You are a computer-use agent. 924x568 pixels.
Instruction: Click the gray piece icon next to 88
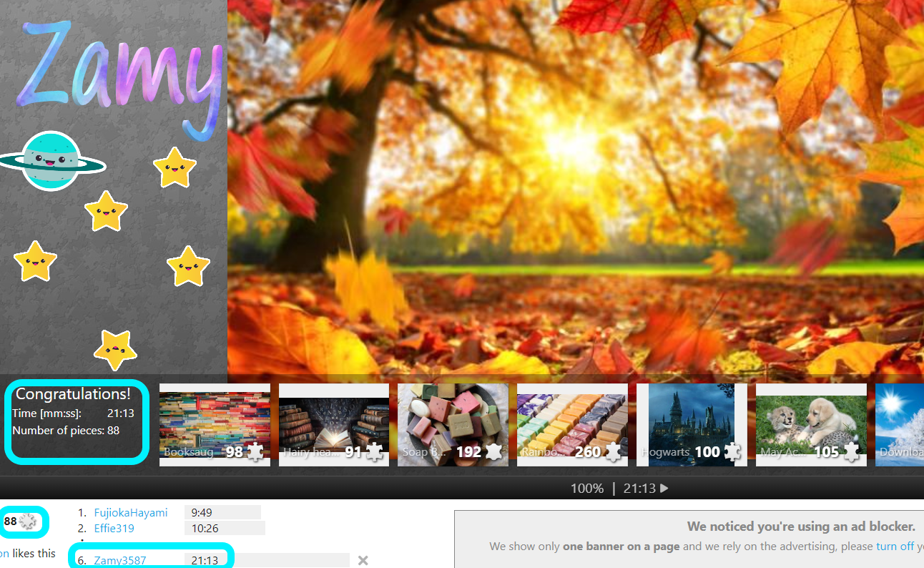point(28,522)
